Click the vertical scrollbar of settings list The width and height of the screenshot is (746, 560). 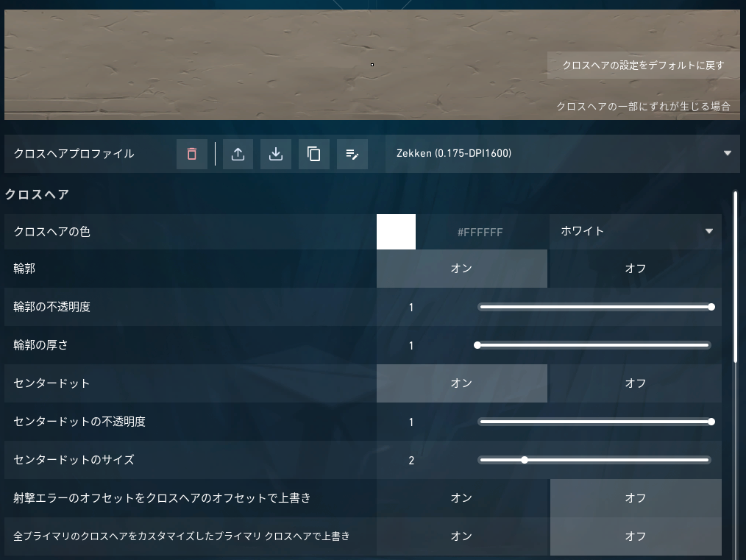tap(735, 276)
